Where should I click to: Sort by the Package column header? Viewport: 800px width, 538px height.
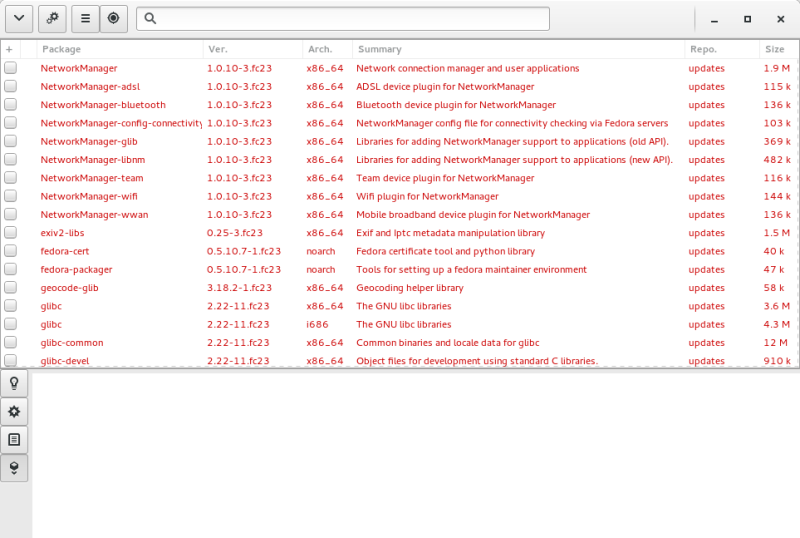pyautogui.click(x=61, y=49)
